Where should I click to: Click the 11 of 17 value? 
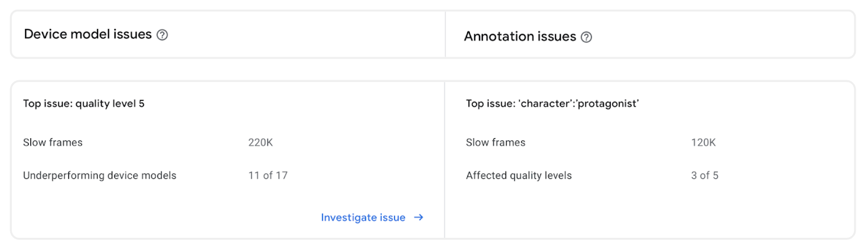tap(268, 176)
